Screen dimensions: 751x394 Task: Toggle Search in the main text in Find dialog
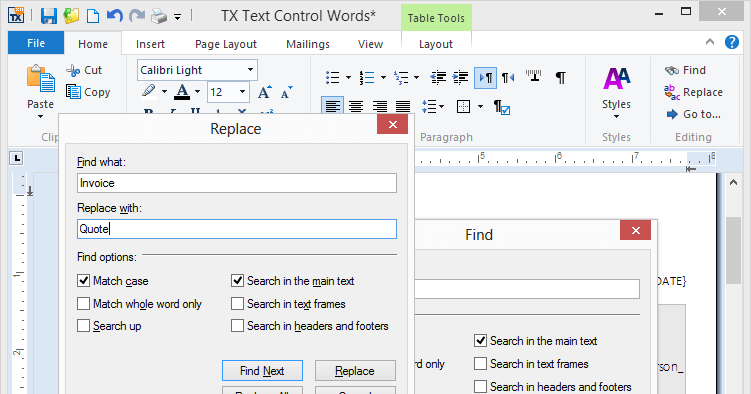(x=480, y=340)
